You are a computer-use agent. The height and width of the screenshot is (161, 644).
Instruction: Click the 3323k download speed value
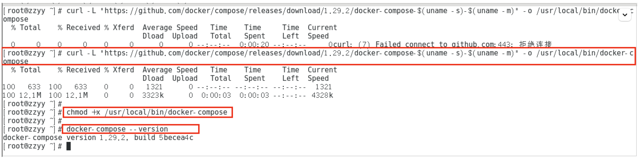coord(153,95)
